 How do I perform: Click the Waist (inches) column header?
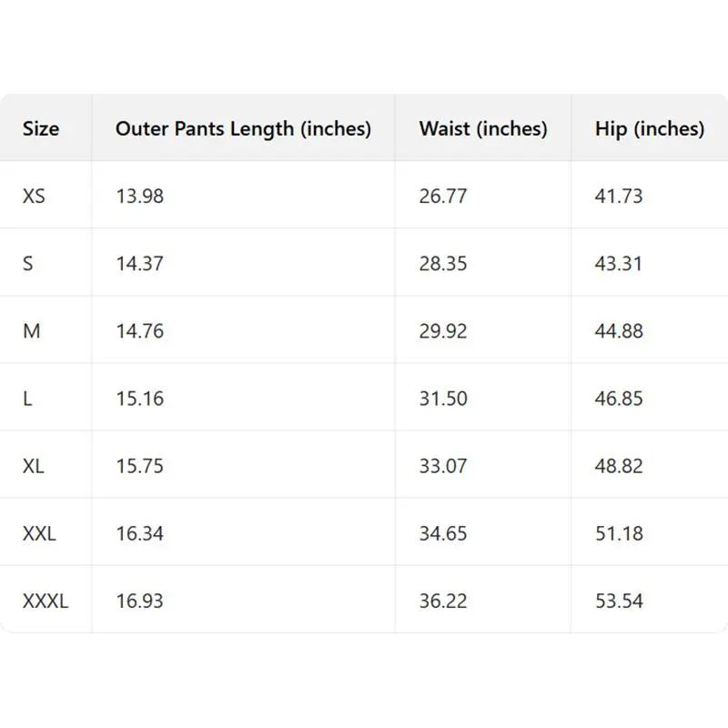pos(483,129)
